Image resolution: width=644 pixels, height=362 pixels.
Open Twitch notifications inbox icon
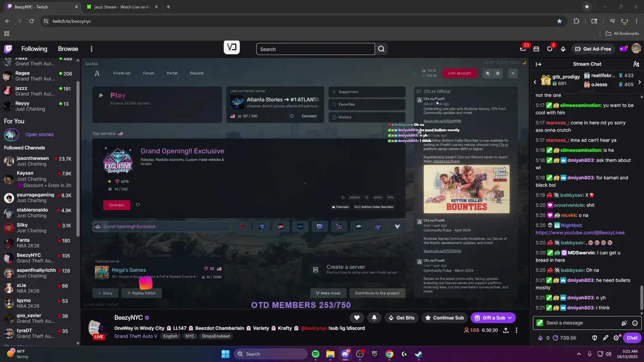(x=536, y=49)
